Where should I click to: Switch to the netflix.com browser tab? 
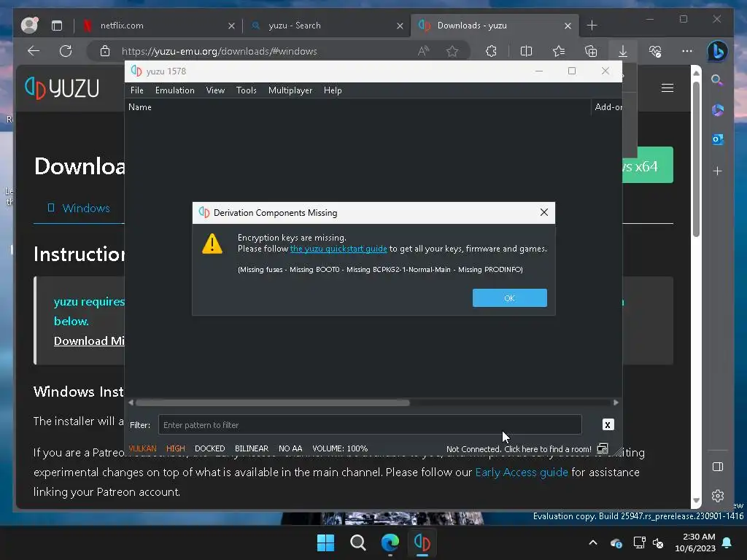coord(158,26)
